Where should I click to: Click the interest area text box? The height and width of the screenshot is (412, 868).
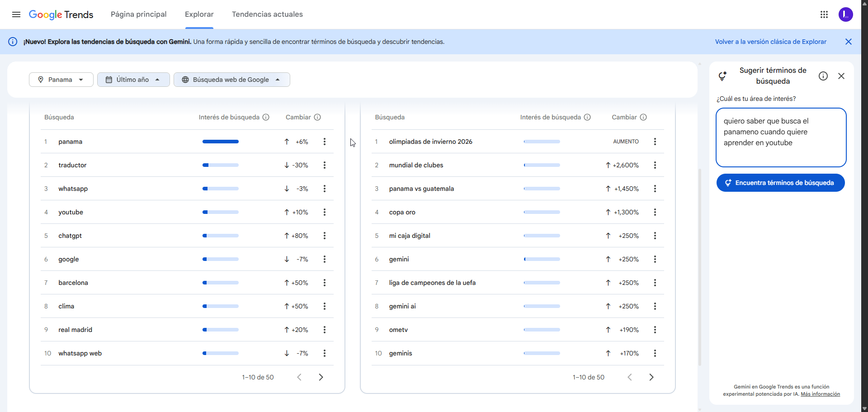coord(781,137)
